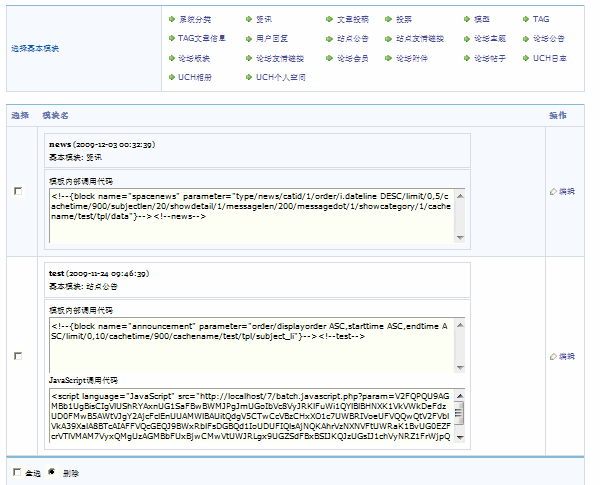Image resolution: width=600 pixels, height=485 pixels.
Task: Tick the checkbox for the test block
Action: [x=17, y=356]
